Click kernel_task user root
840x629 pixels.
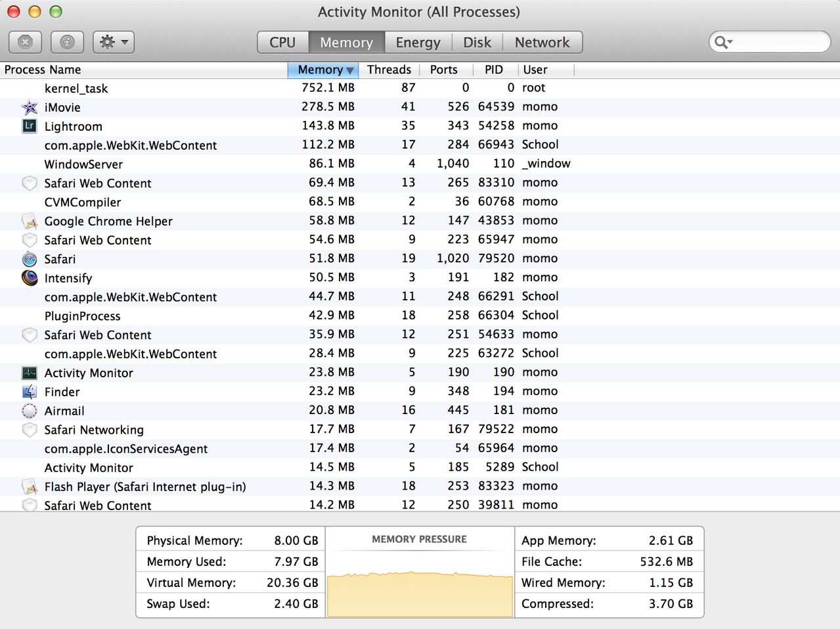pos(533,87)
